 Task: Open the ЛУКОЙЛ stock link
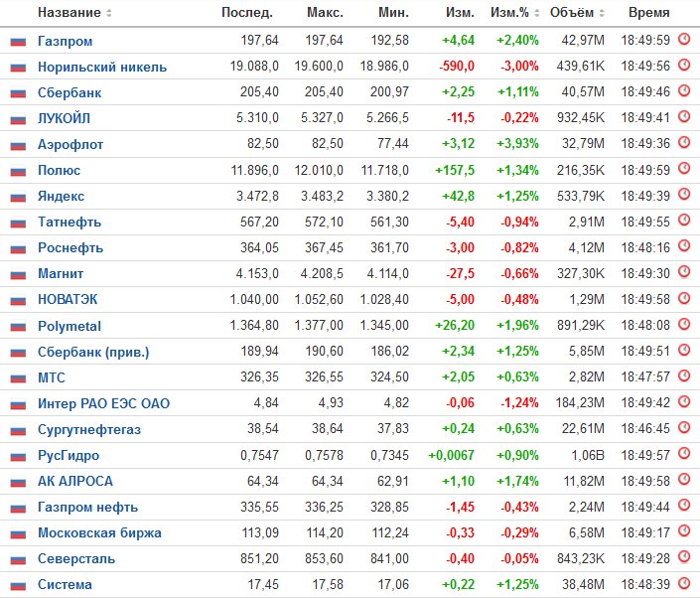[64, 118]
